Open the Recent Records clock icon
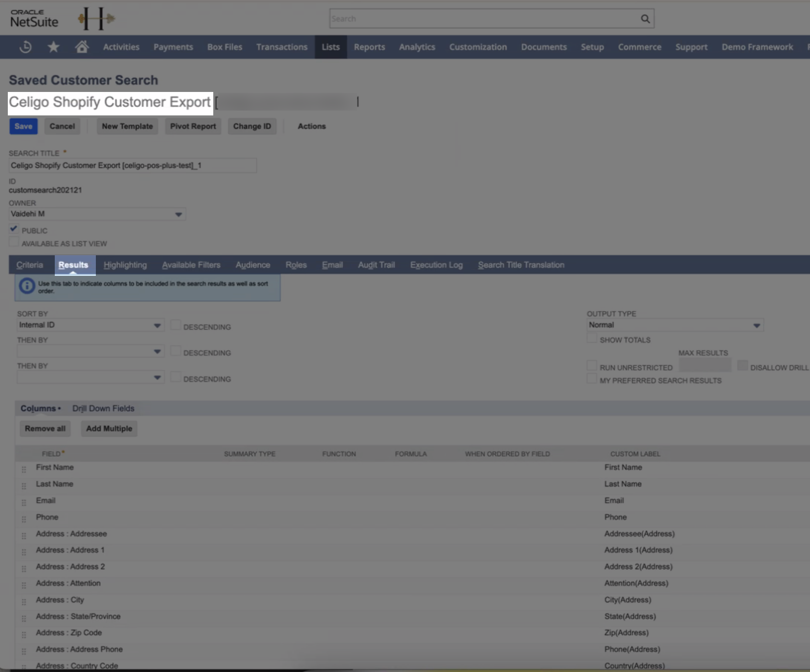This screenshot has width=810, height=672. click(x=25, y=47)
